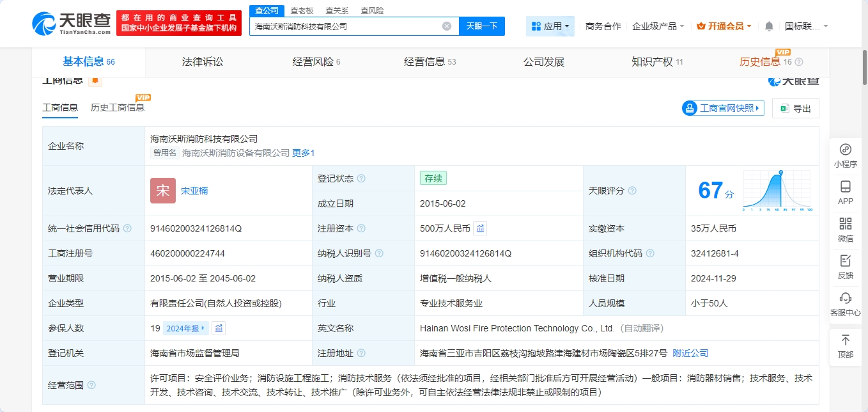Click the help icon next to 统一社会信用代码

(127, 228)
